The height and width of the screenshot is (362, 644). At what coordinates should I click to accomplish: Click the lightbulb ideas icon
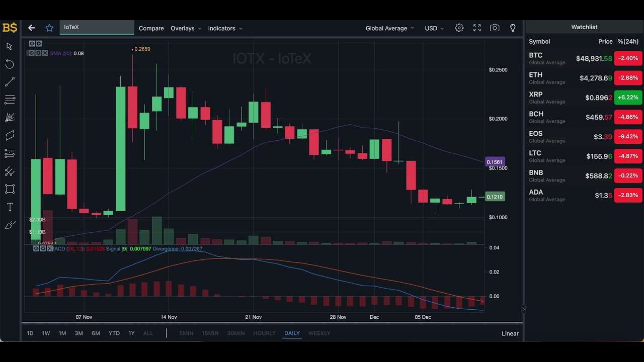[x=513, y=28]
